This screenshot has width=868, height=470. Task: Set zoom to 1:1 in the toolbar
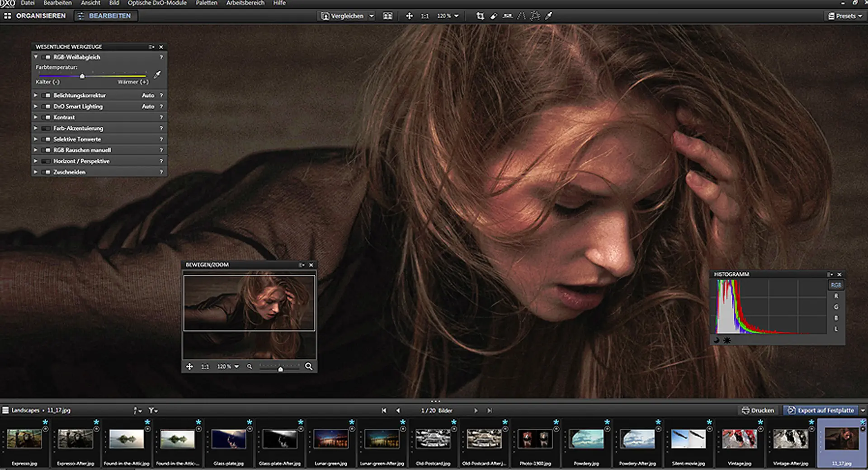[x=425, y=16]
